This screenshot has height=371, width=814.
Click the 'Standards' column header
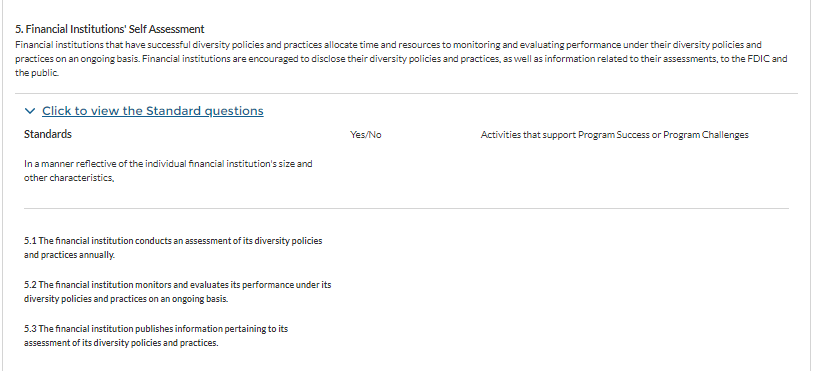tap(48, 134)
